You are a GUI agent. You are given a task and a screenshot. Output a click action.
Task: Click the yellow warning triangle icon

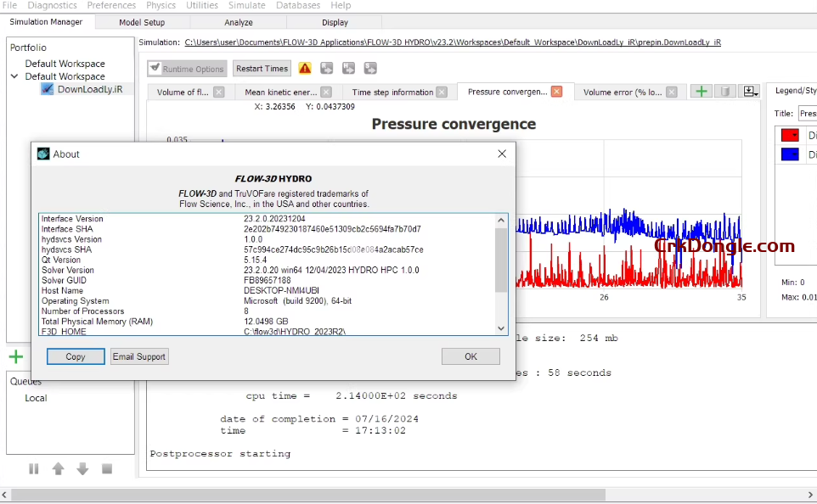(305, 69)
